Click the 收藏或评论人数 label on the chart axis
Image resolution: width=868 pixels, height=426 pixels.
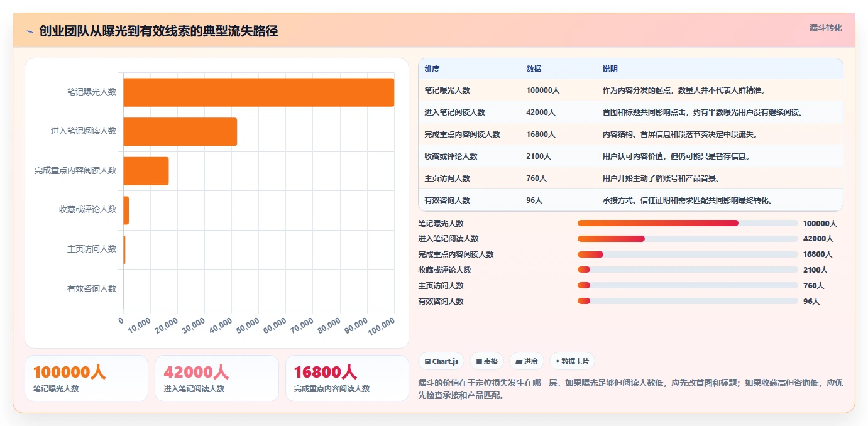(88, 210)
